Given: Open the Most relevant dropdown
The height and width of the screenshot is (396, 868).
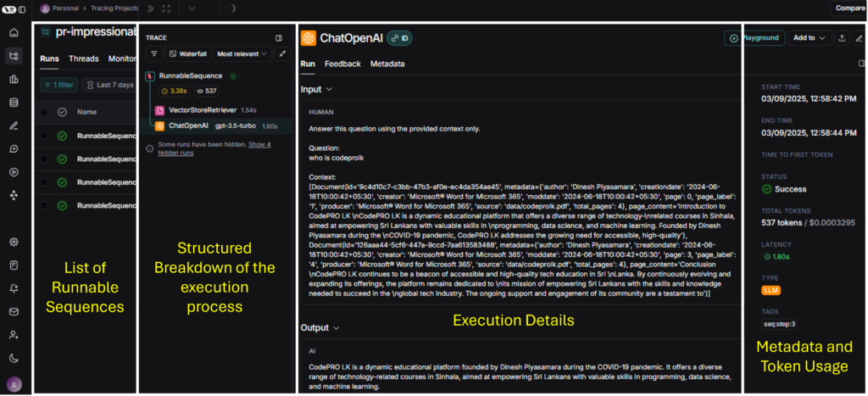Looking at the screenshot, I should point(242,53).
